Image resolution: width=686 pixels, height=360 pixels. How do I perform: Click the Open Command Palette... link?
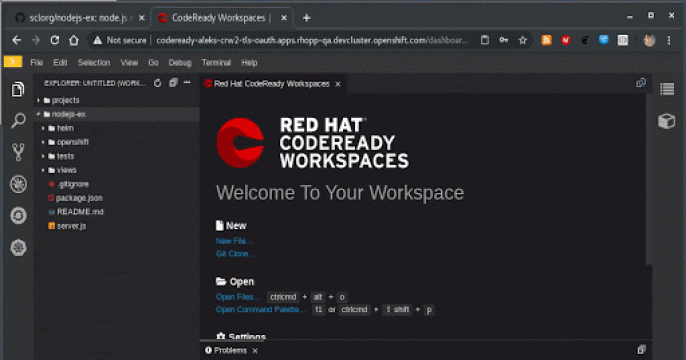[x=261, y=310]
